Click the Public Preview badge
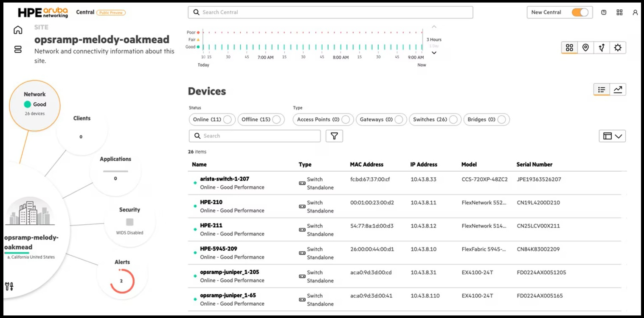Image resolution: width=644 pixels, height=318 pixels. tap(111, 13)
